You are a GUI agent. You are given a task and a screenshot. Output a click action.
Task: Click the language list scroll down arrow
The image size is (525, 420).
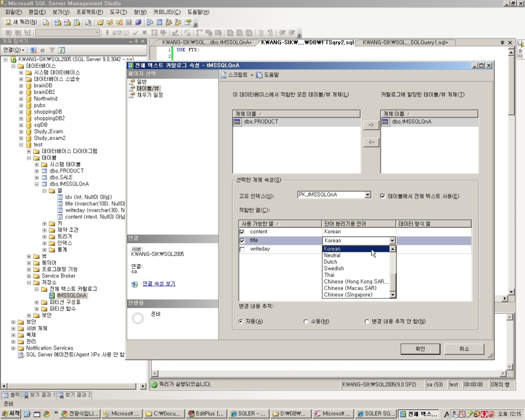point(393,295)
